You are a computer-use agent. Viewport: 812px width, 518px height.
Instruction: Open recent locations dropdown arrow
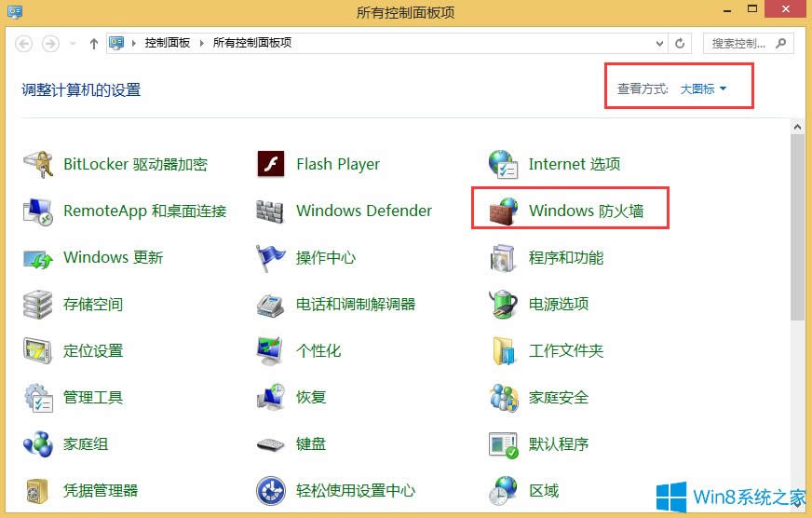tap(73, 44)
